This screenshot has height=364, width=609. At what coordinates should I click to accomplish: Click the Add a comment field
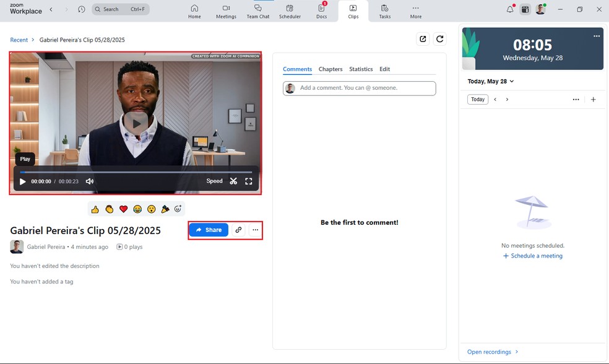click(x=365, y=88)
